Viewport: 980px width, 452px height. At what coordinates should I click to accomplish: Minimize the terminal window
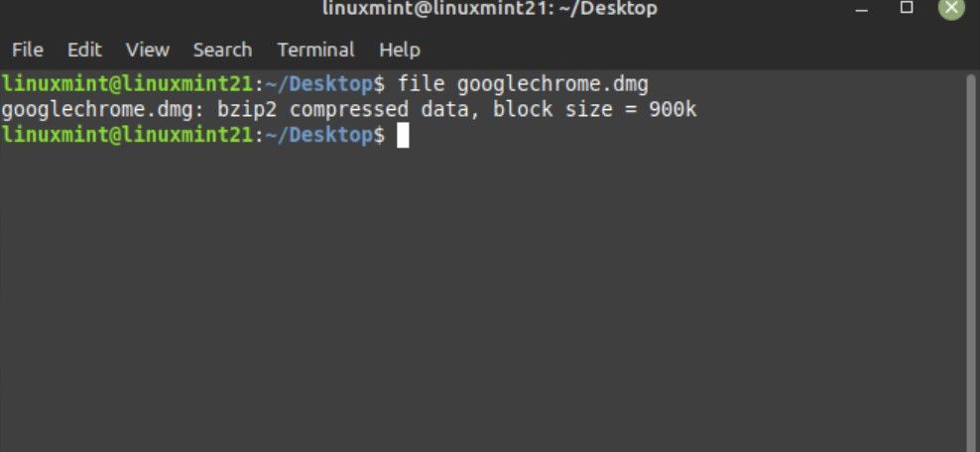859,8
